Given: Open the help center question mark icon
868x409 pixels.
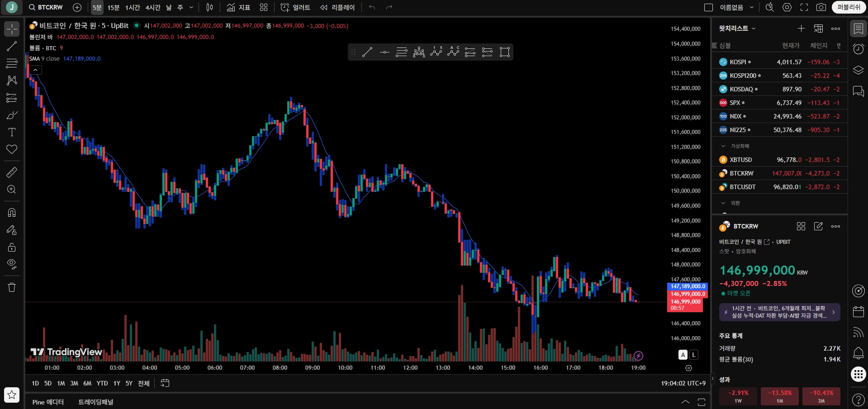Looking at the screenshot, I should point(858,399).
